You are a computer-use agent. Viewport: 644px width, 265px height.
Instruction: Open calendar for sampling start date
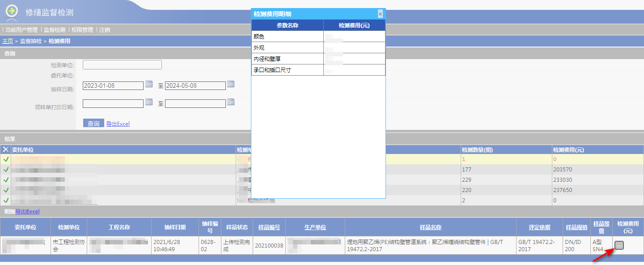coord(149,84)
